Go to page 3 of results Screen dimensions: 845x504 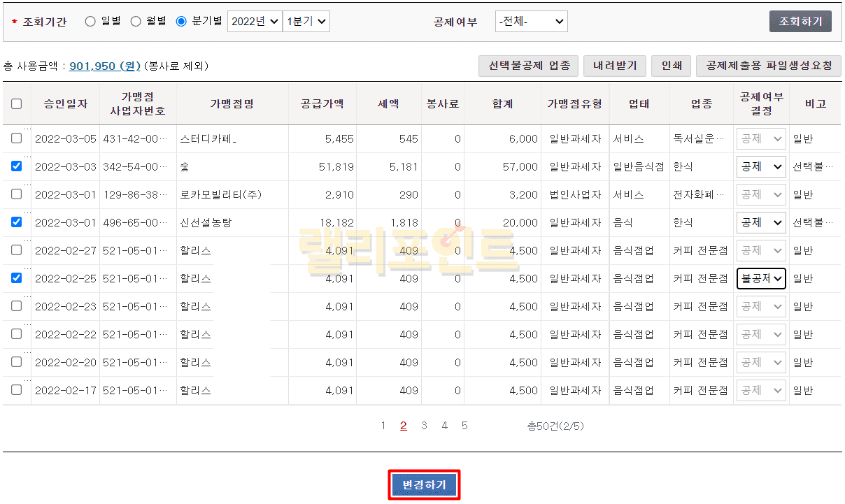[424, 426]
